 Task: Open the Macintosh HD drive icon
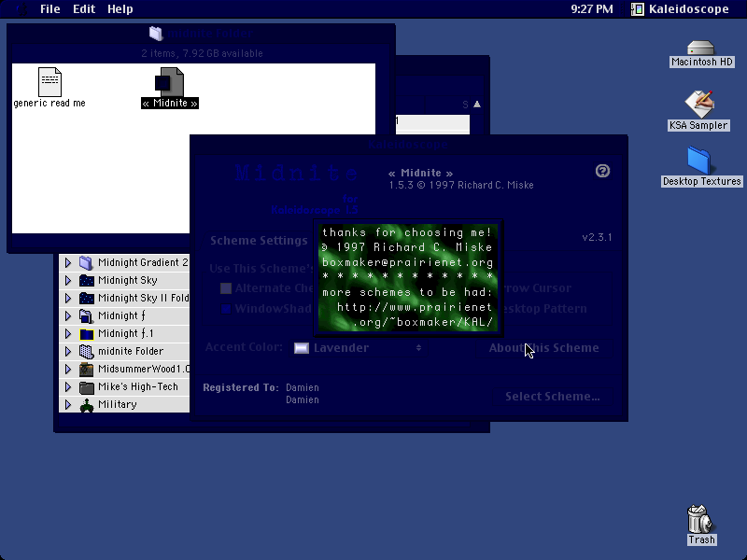pos(701,48)
